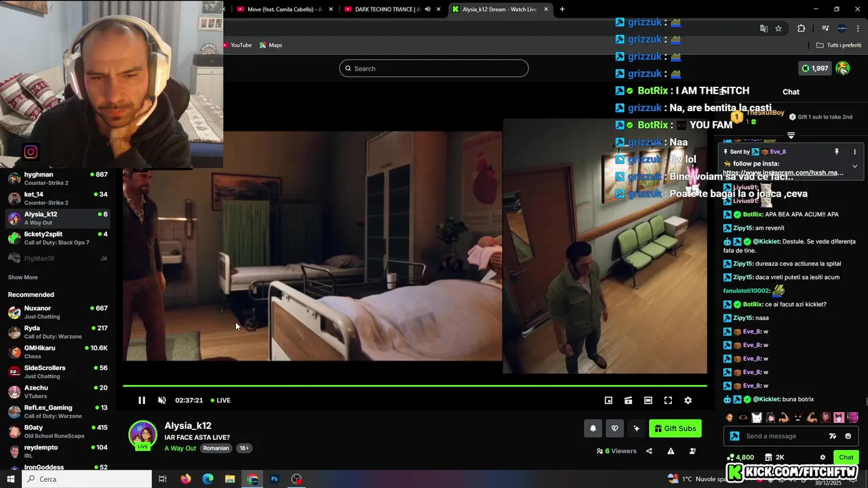Open the Azechu VTubers channel

coord(58,392)
